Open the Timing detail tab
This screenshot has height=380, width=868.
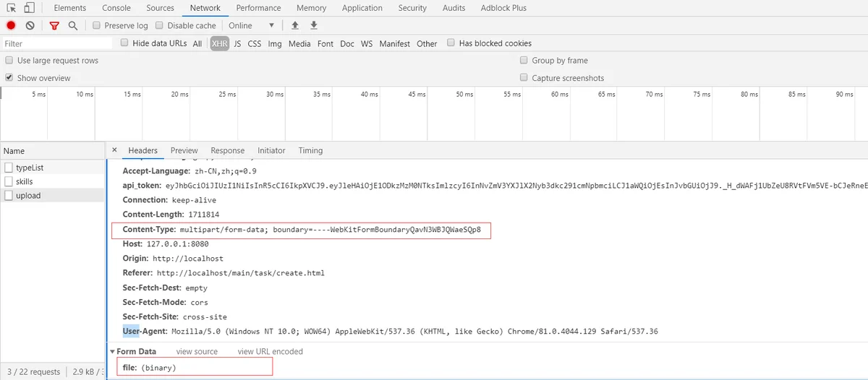point(310,150)
